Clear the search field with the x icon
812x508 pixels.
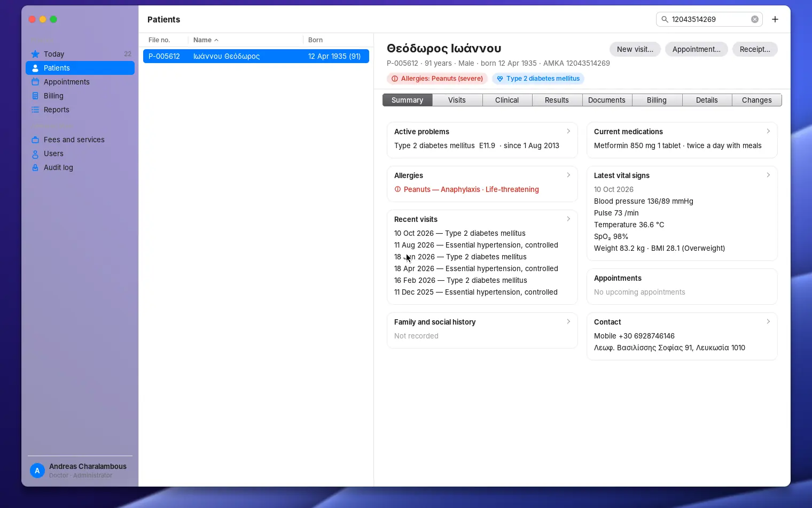coord(755,19)
